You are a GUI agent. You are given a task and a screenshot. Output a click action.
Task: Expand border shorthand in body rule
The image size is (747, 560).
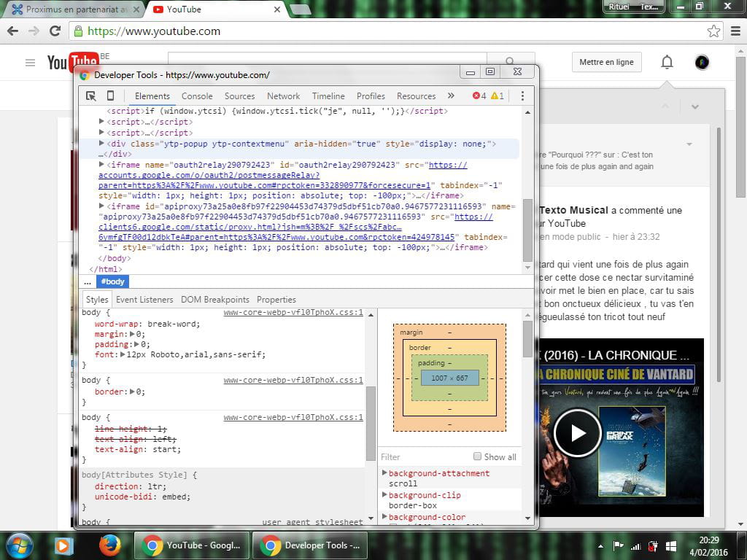[x=133, y=392]
